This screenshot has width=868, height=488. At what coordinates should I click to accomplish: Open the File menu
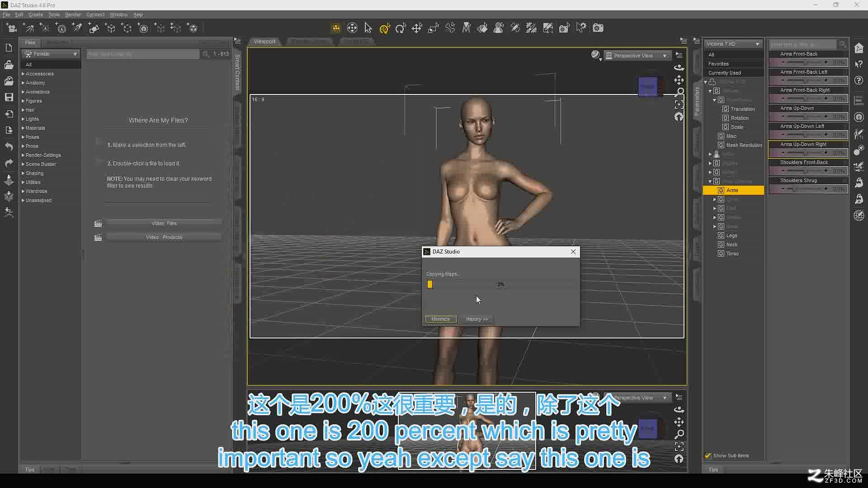tap(6, 14)
